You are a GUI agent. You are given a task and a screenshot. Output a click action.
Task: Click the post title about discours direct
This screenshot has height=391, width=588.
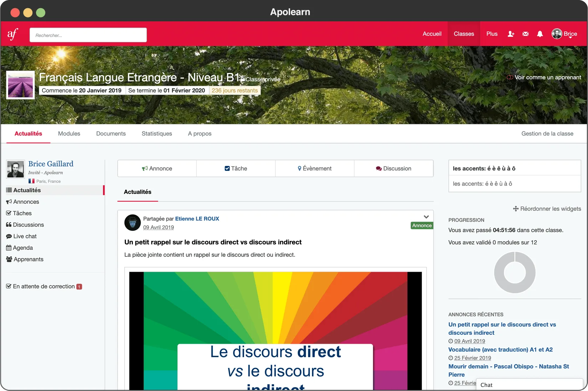point(213,242)
